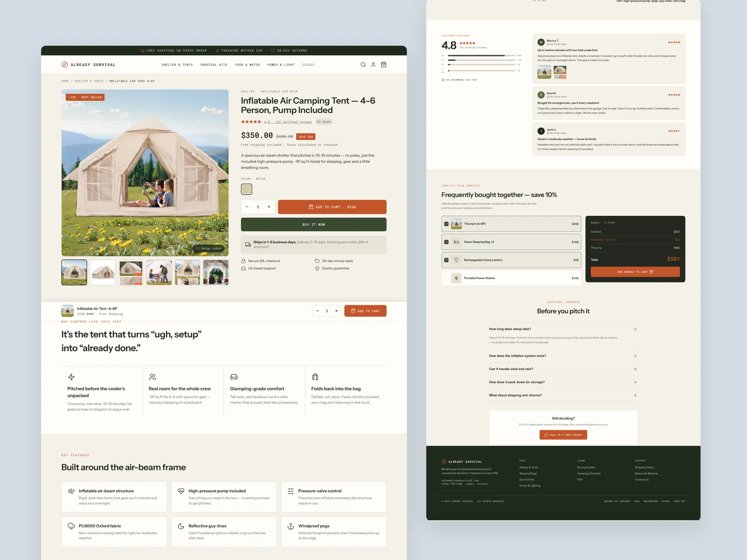747x560 pixels.
Task: Click people icon above Real room for crew
Action: point(153,377)
